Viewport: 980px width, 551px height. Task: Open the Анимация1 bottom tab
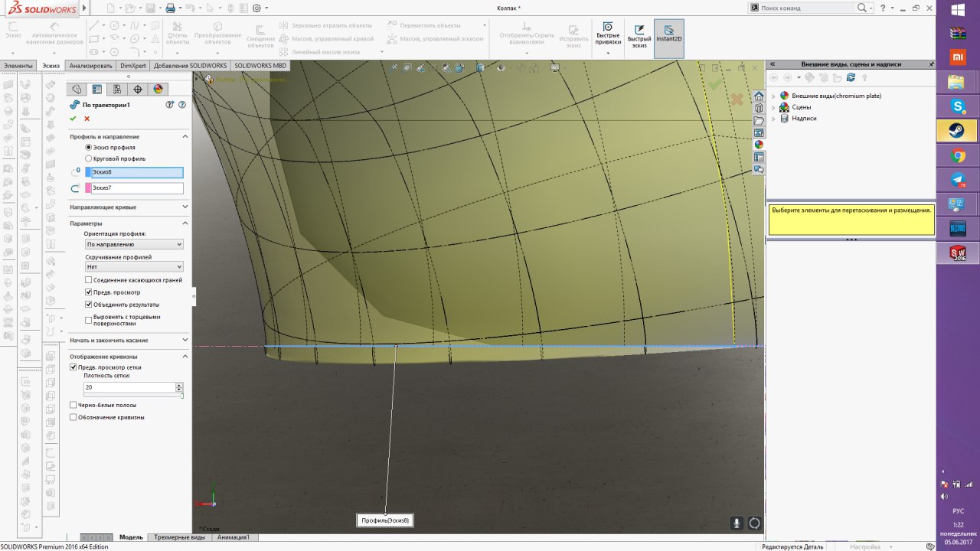(x=234, y=537)
